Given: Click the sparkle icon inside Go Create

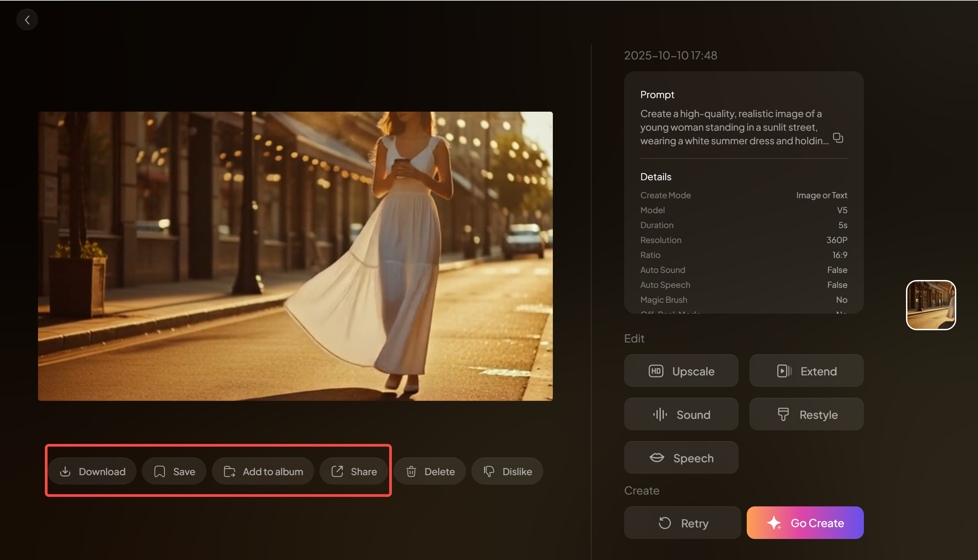Looking at the screenshot, I should [774, 523].
